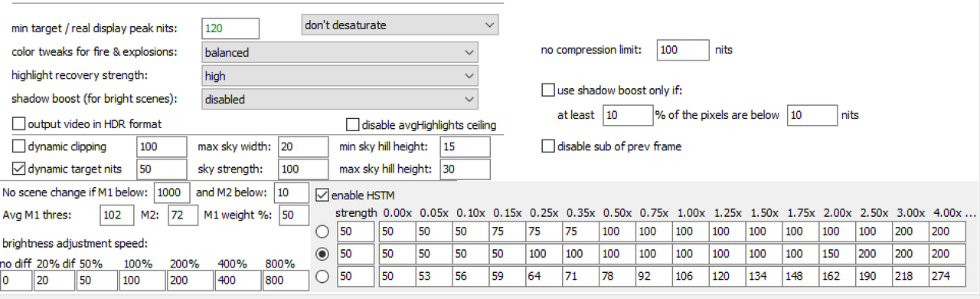Uncheck the enable HSTM option
Screen dimensions: 980x299
322,195
